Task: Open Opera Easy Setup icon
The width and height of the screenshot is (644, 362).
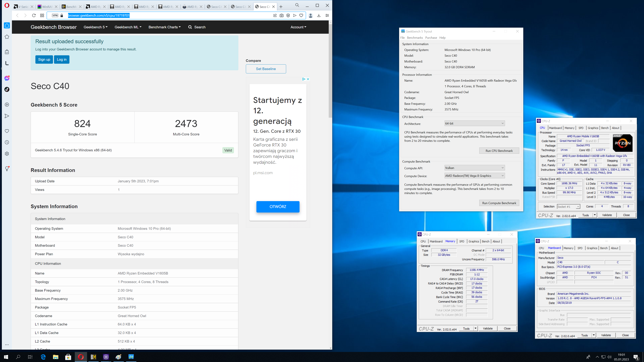Action: click(x=327, y=15)
